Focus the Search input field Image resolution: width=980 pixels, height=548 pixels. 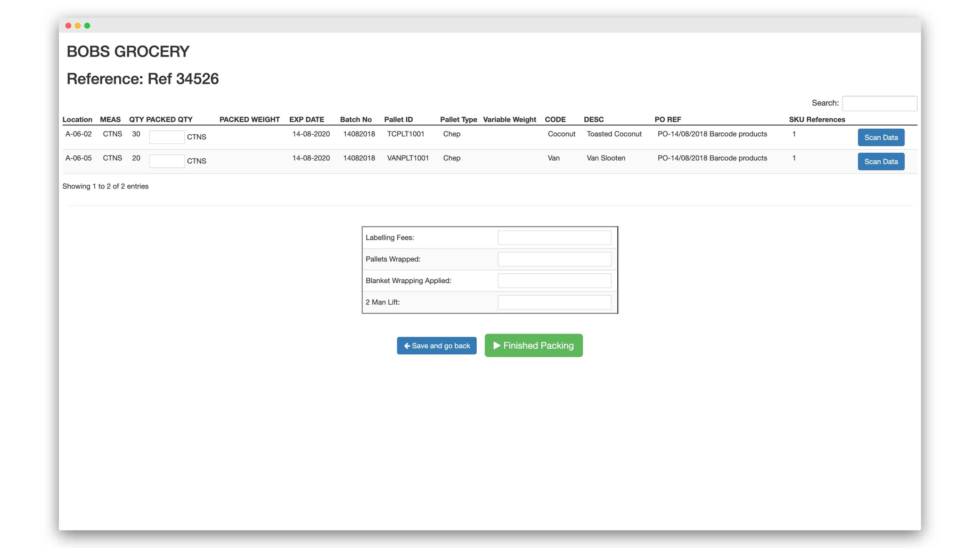click(879, 103)
